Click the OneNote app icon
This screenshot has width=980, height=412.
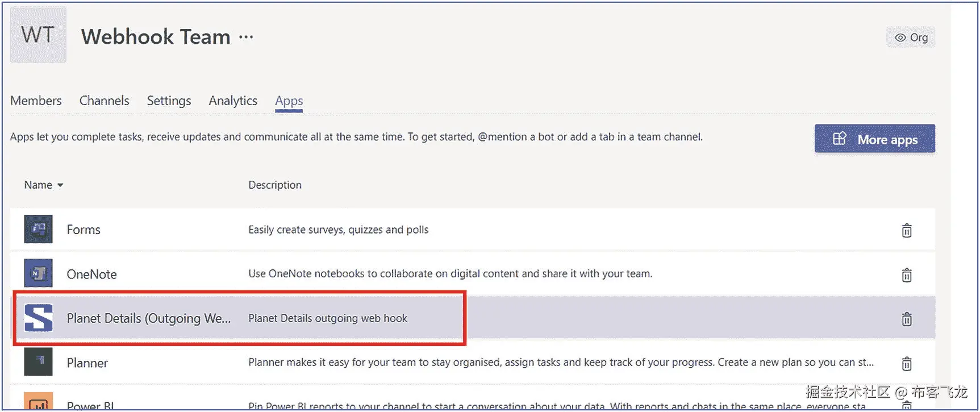(x=38, y=273)
